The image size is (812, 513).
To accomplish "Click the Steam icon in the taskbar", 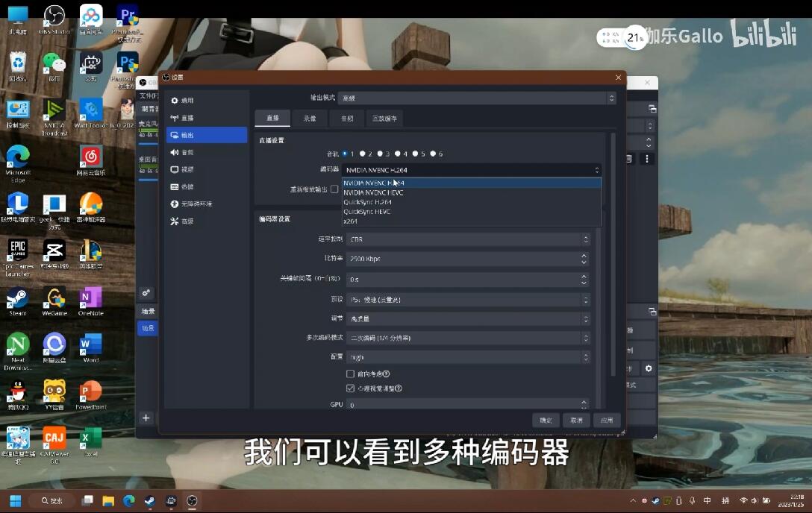I will [150, 500].
